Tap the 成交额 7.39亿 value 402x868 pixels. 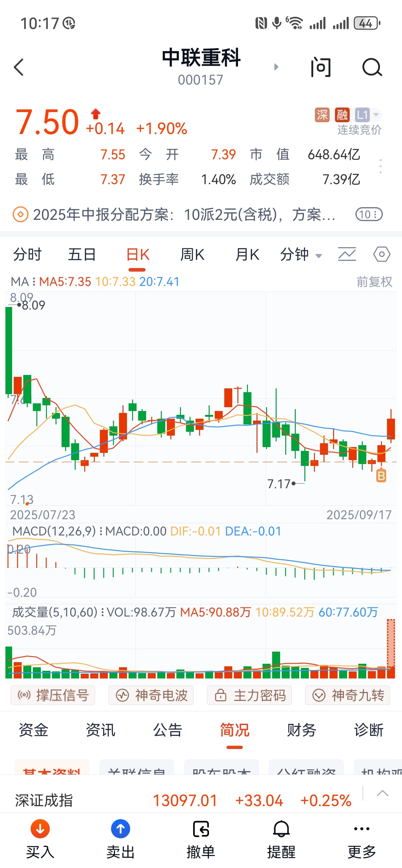coord(341,180)
